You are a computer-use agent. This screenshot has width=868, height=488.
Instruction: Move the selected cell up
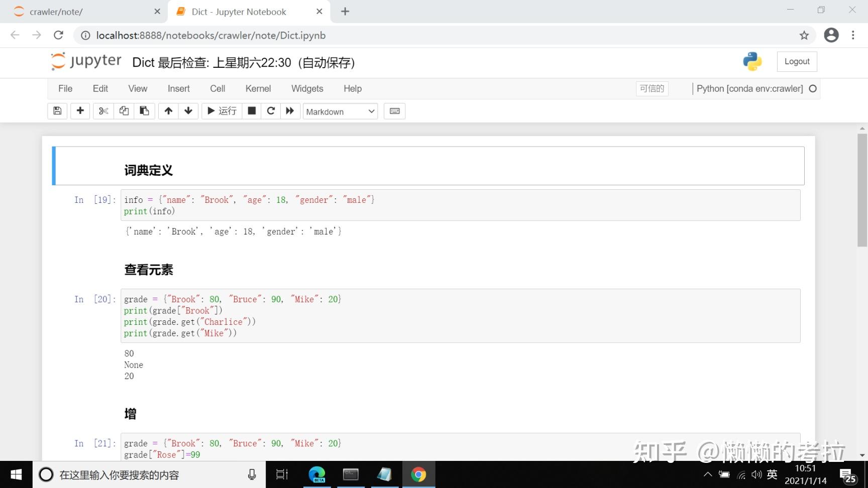point(168,111)
